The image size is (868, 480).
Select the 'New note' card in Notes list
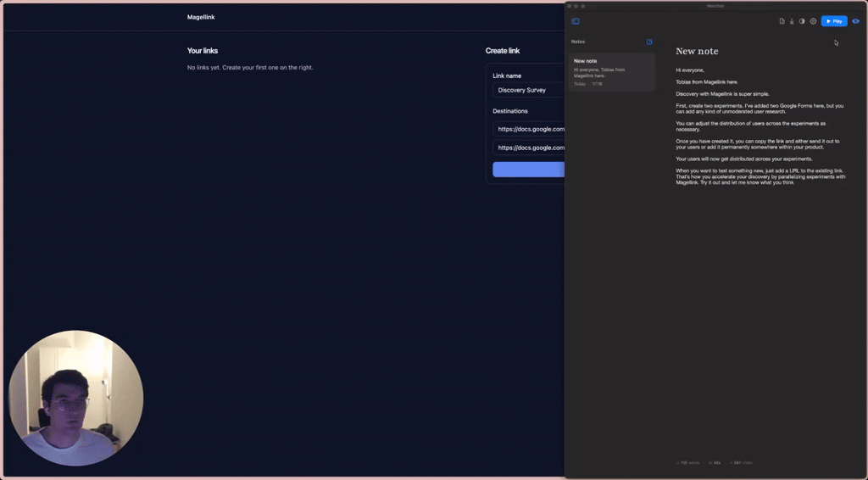point(612,72)
